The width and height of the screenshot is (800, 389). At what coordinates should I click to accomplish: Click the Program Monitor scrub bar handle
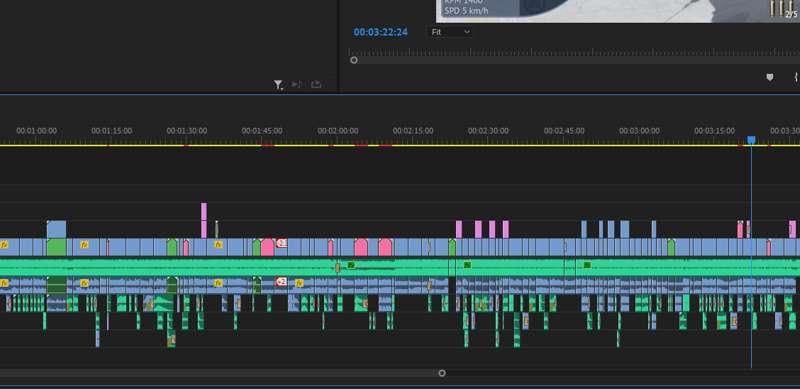click(x=354, y=60)
